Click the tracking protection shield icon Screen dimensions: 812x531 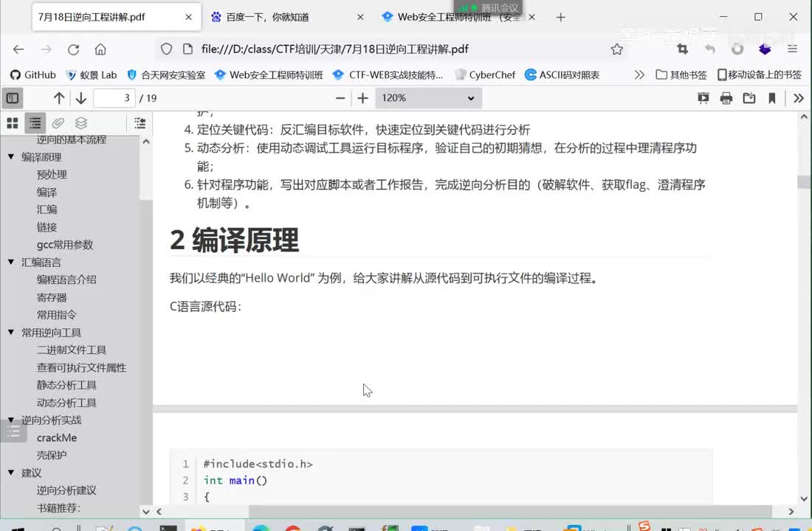(x=166, y=49)
